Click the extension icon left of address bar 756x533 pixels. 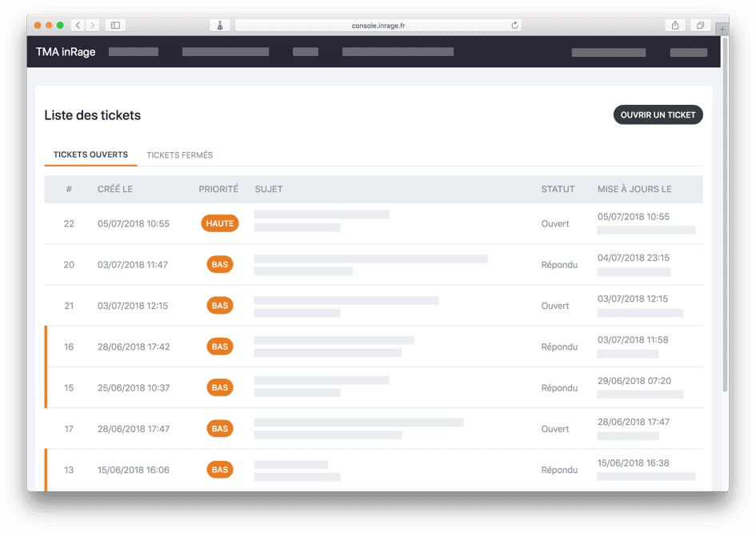pos(220,25)
